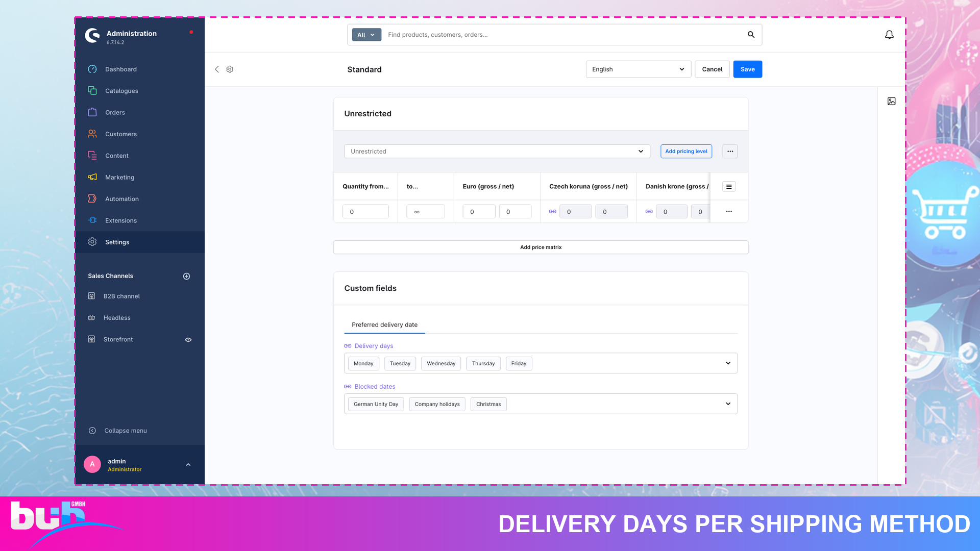Click Add price matrix
Viewport: 980px width, 551px height.
541,247
